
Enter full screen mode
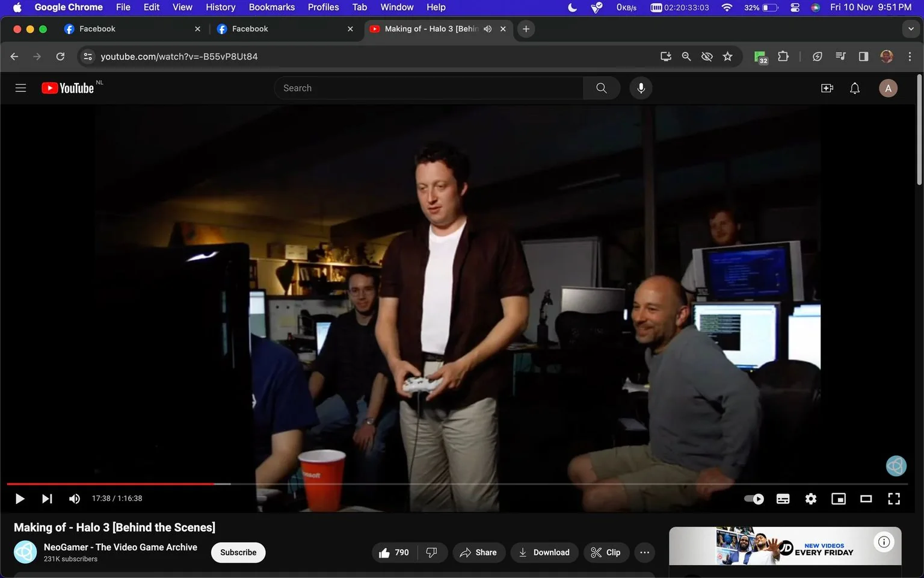pyautogui.click(x=894, y=499)
